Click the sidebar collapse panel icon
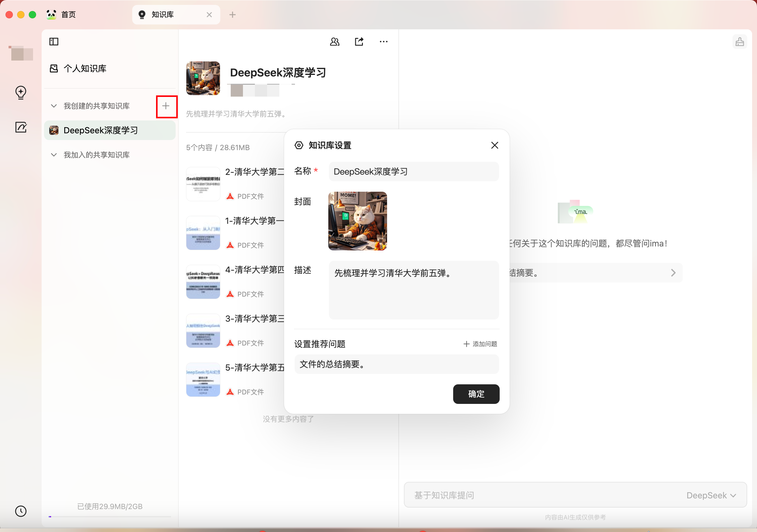 54,42
